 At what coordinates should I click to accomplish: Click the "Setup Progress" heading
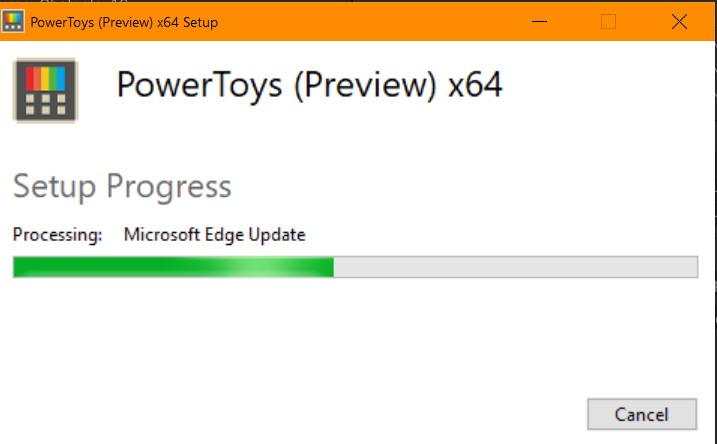point(122,187)
